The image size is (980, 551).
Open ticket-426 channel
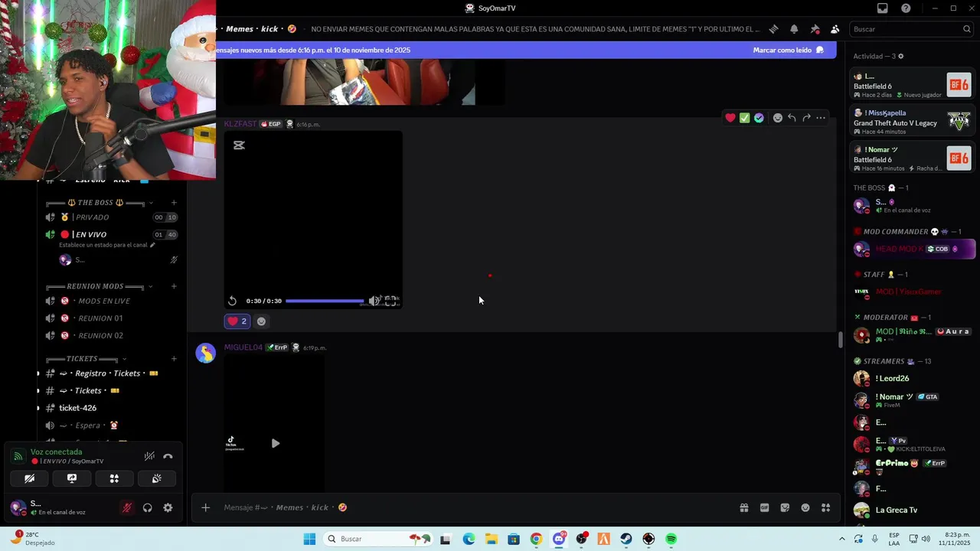pos(111,408)
